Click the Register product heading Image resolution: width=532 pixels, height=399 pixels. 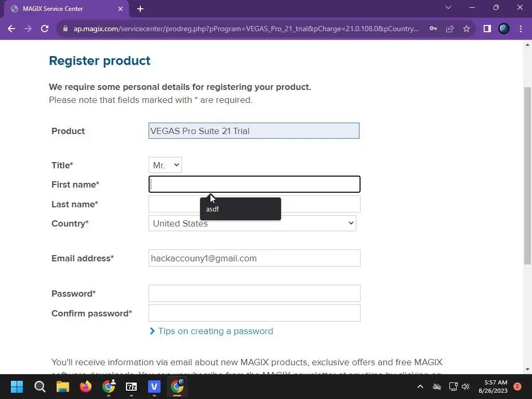coord(100,61)
